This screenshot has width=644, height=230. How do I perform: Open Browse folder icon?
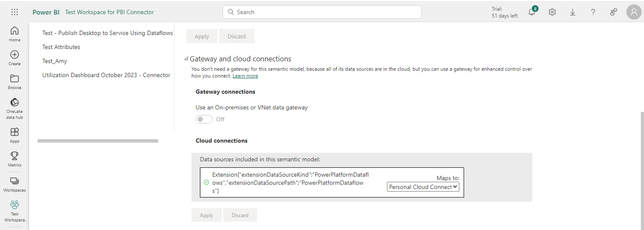tap(15, 82)
